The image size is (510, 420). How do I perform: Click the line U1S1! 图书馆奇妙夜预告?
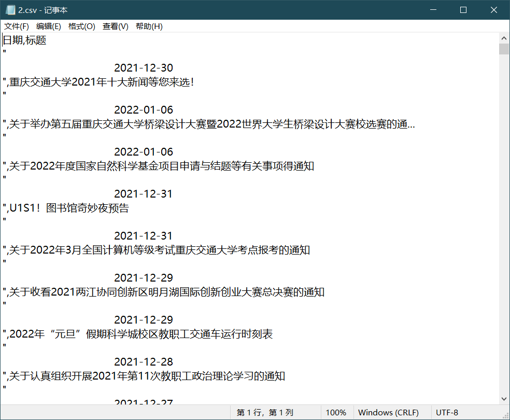pyautogui.click(x=66, y=208)
